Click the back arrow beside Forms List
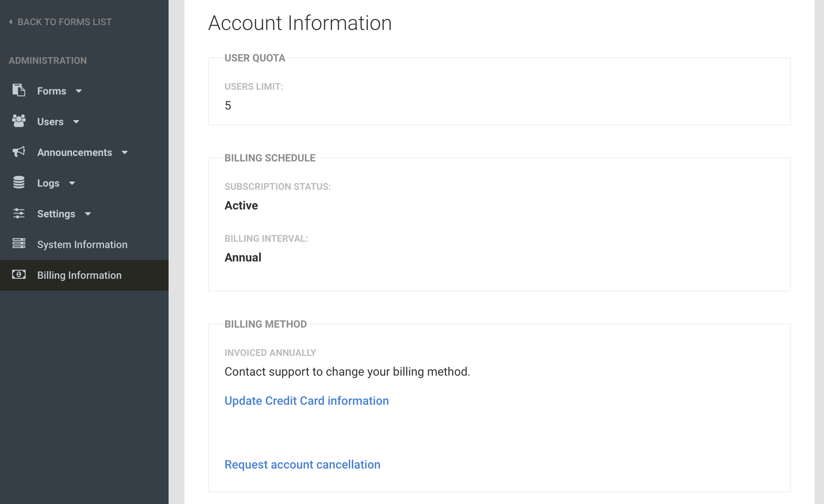Image resolution: width=824 pixels, height=504 pixels. point(11,22)
